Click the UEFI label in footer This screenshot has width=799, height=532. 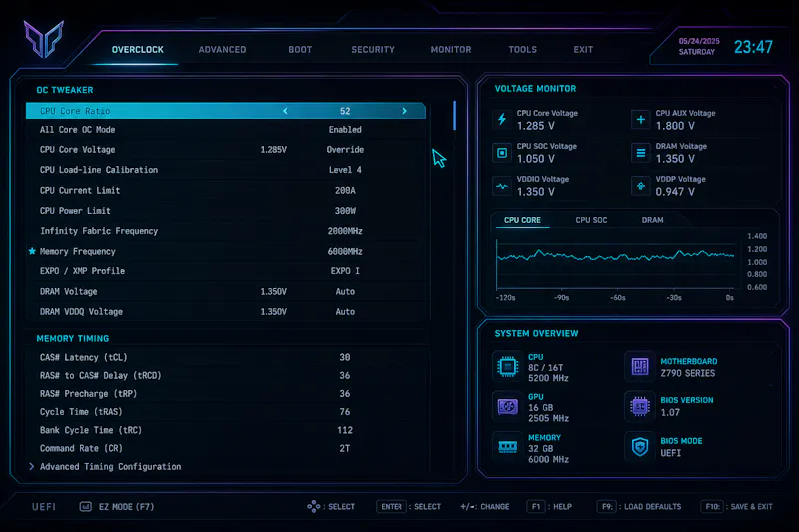click(44, 506)
